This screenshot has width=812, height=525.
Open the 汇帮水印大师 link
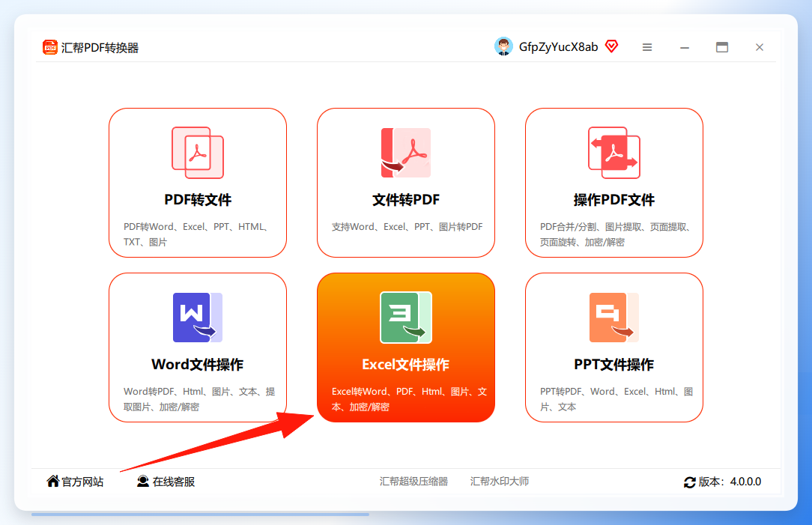point(500,481)
